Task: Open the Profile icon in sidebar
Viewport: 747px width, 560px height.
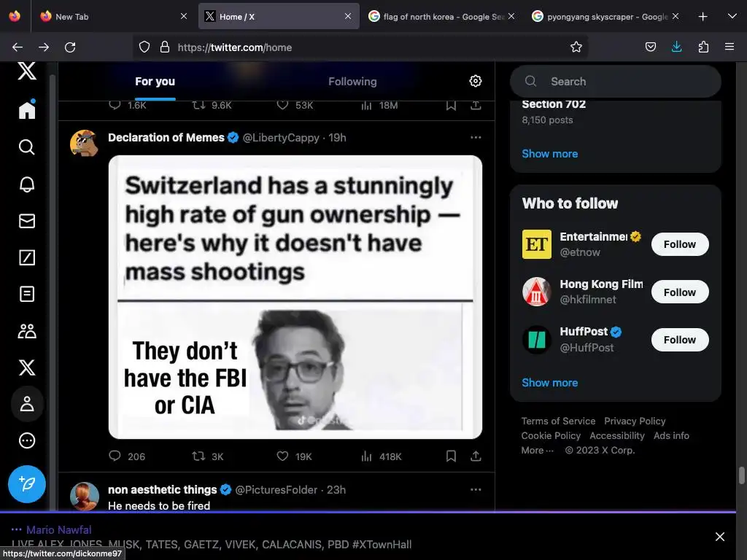Action: coord(27,404)
